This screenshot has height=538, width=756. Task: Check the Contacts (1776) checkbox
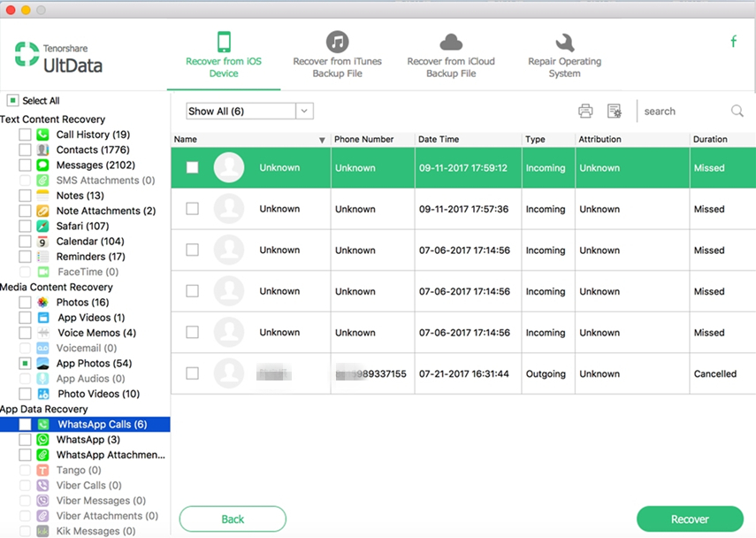point(25,150)
